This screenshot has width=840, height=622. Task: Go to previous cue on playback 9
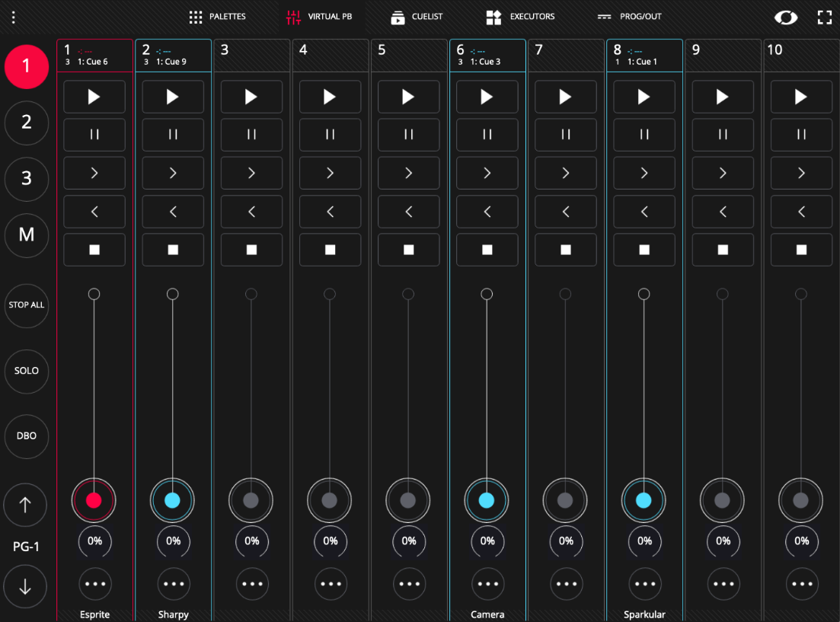723,212
